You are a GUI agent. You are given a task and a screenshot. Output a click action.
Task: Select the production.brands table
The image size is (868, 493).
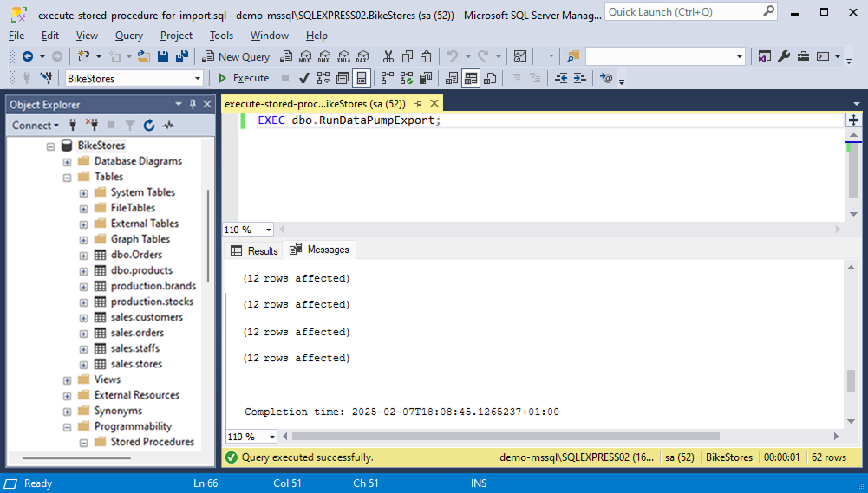pyautogui.click(x=153, y=286)
